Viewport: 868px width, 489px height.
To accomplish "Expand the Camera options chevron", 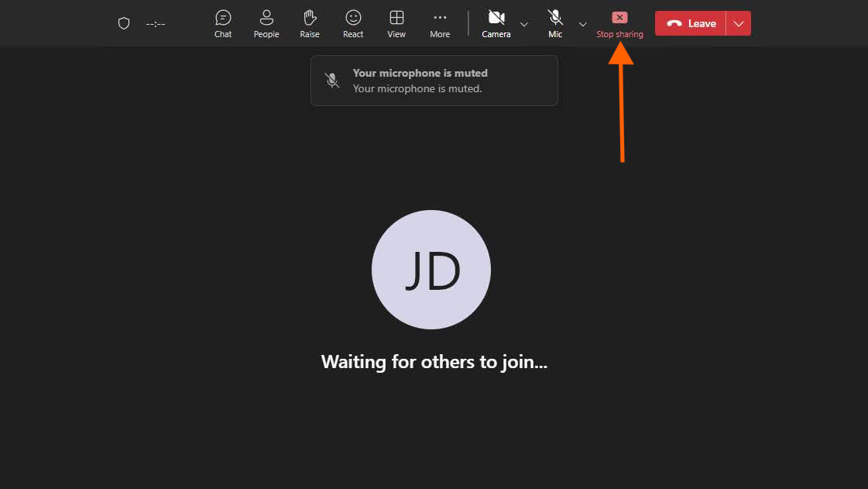I will click(523, 24).
